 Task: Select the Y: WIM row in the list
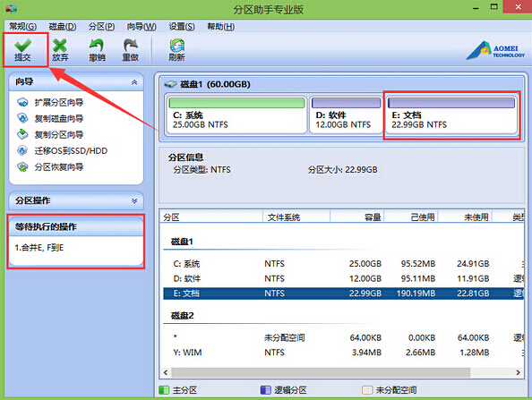pyautogui.click(x=343, y=353)
